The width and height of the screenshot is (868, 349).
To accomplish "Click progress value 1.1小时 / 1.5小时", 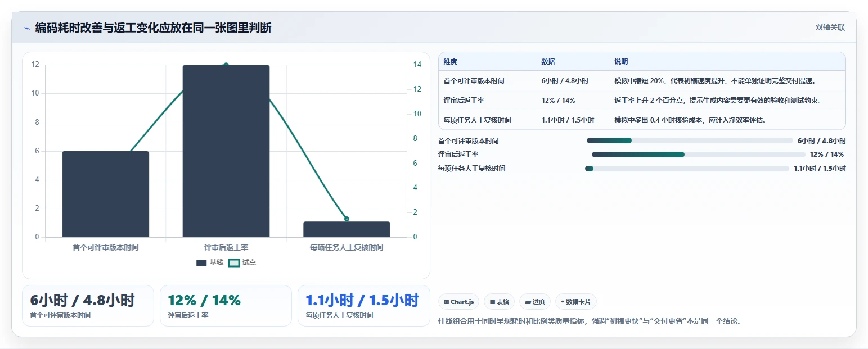I will click(x=820, y=169).
